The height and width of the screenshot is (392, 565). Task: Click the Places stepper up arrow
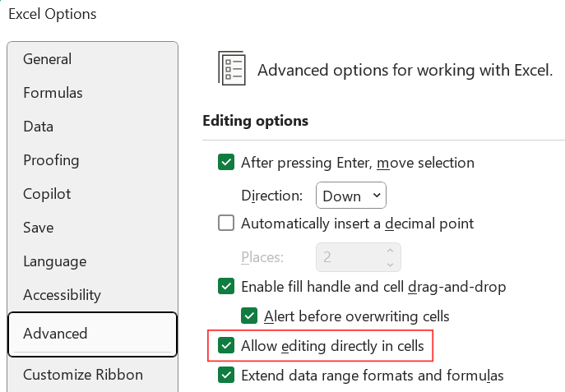(x=390, y=250)
